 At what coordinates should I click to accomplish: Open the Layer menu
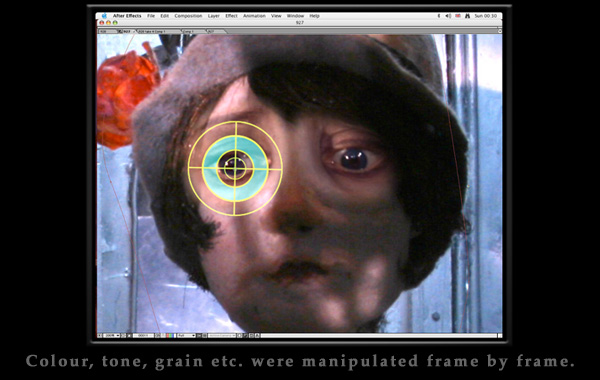pos(214,16)
